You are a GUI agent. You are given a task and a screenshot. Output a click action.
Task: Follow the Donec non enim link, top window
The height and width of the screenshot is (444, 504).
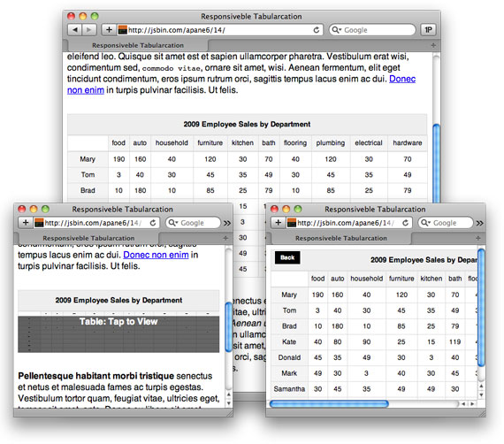(402, 79)
